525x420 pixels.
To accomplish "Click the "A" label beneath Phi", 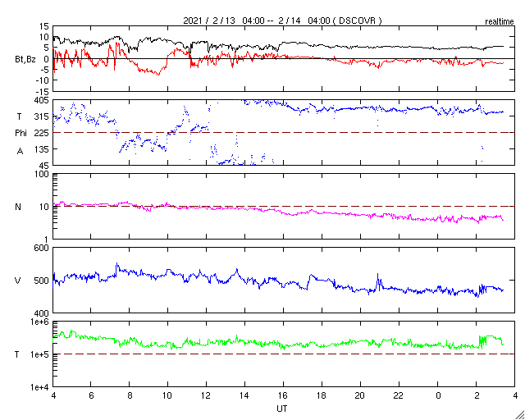I will coord(20,152).
